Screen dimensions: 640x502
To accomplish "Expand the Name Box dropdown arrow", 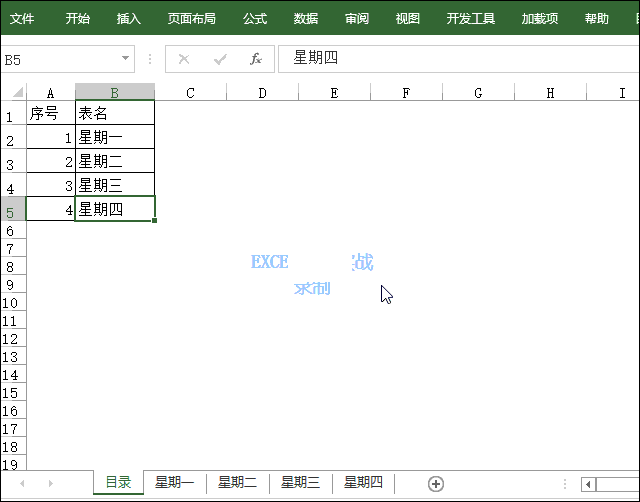I will click(125, 58).
